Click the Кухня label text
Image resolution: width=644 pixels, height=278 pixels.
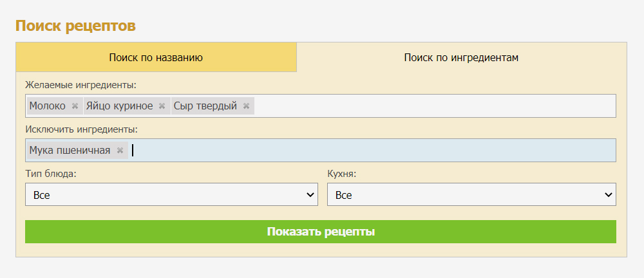(342, 173)
